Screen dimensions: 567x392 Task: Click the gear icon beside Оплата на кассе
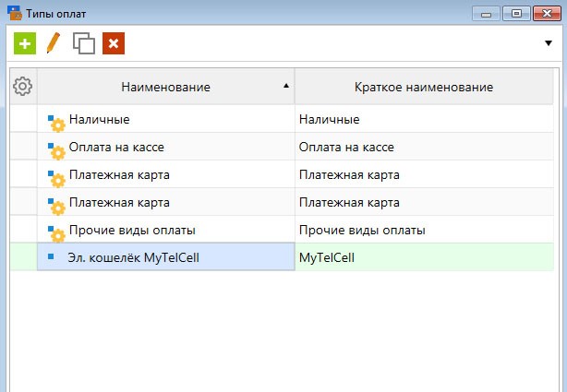pos(55,151)
